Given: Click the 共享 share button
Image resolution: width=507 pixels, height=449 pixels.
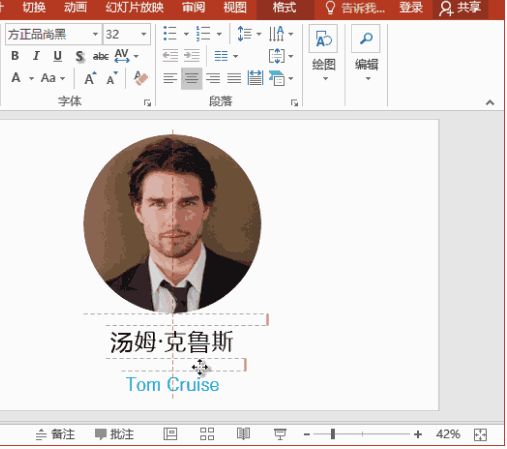Looking at the screenshot, I should coord(460,8).
